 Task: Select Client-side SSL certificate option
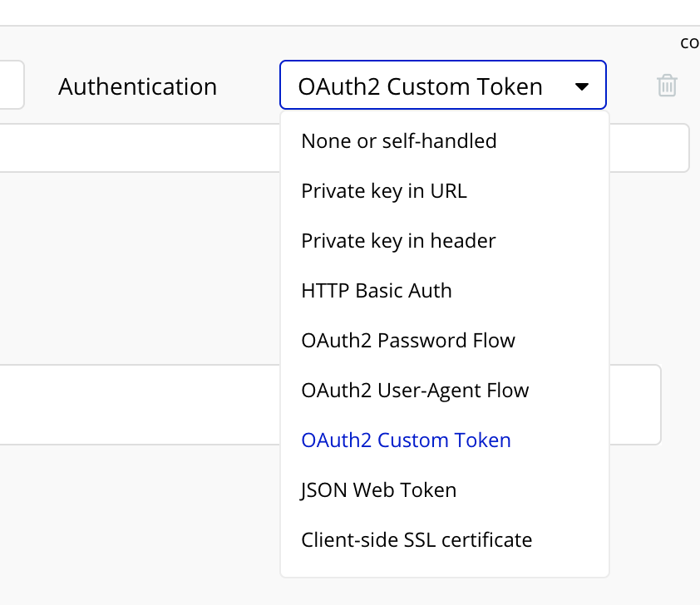coord(417,540)
